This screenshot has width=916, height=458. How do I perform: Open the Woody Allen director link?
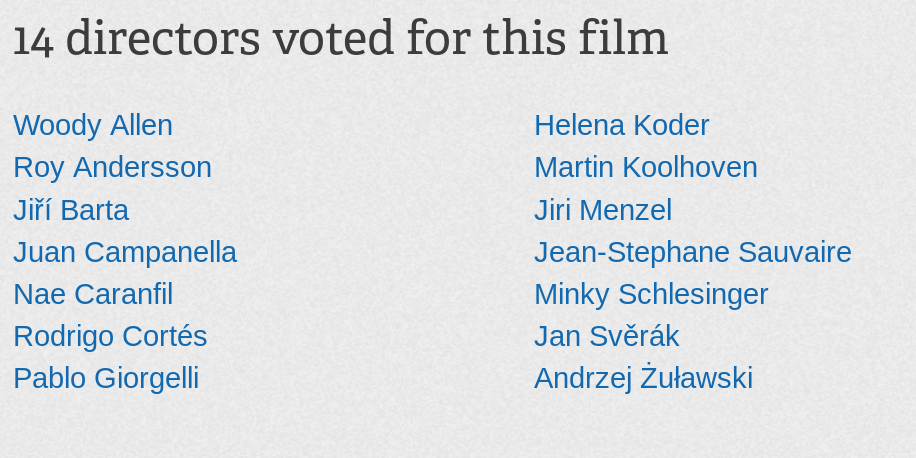(x=93, y=126)
